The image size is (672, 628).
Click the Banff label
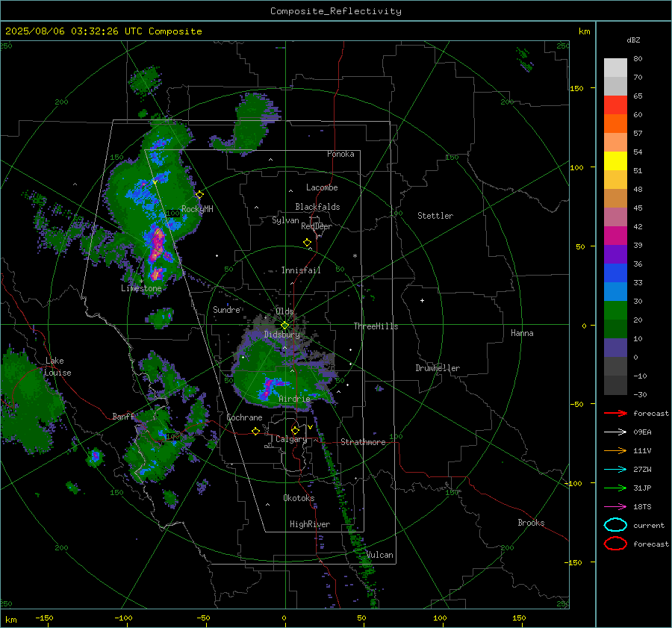pyautogui.click(x=123, y=417)
